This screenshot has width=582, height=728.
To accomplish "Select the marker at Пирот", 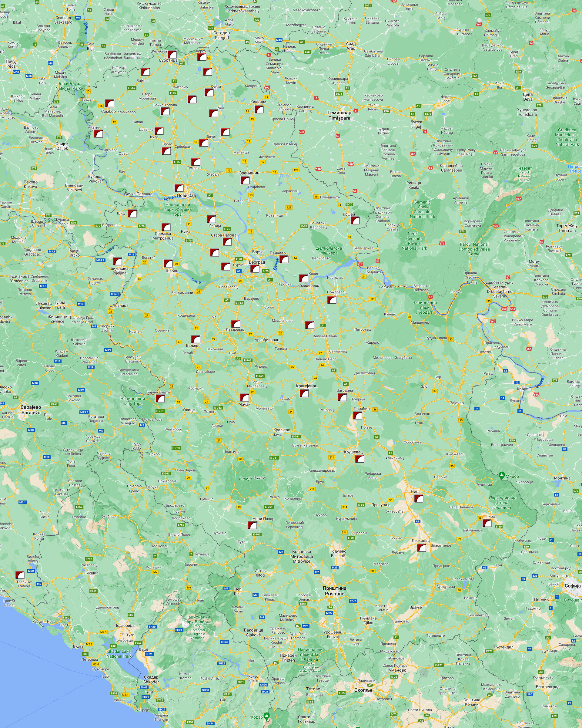I will pos(487,523).
